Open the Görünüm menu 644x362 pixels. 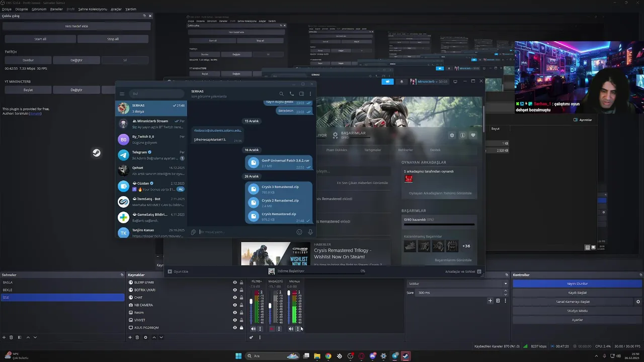tap(39, 9)
